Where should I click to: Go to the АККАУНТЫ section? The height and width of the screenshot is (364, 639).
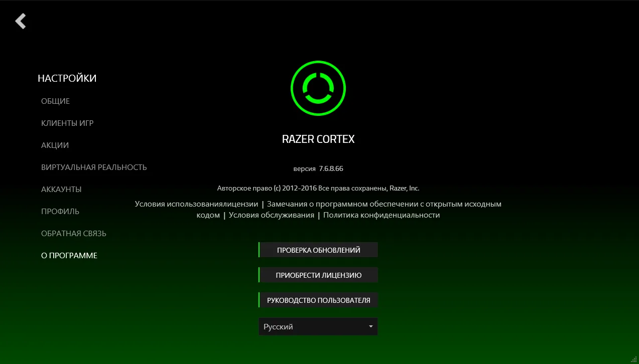pos(61,190)
